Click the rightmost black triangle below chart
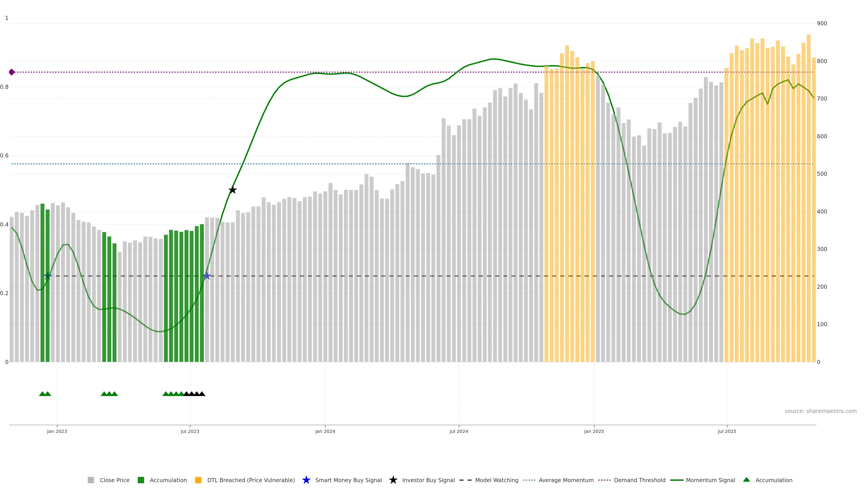Image resolution: width=868 pixels, height=488 pixels. coord(202,394)
